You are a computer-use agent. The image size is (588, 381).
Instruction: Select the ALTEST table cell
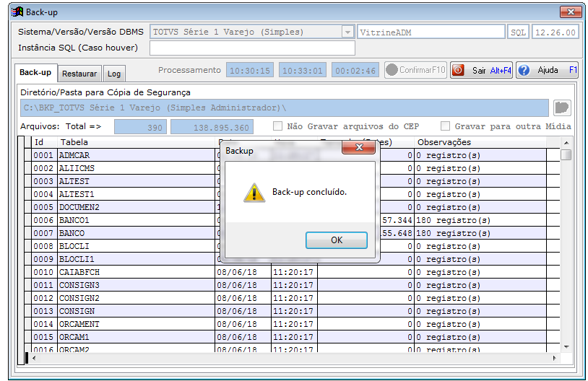[x=136, y=181]
